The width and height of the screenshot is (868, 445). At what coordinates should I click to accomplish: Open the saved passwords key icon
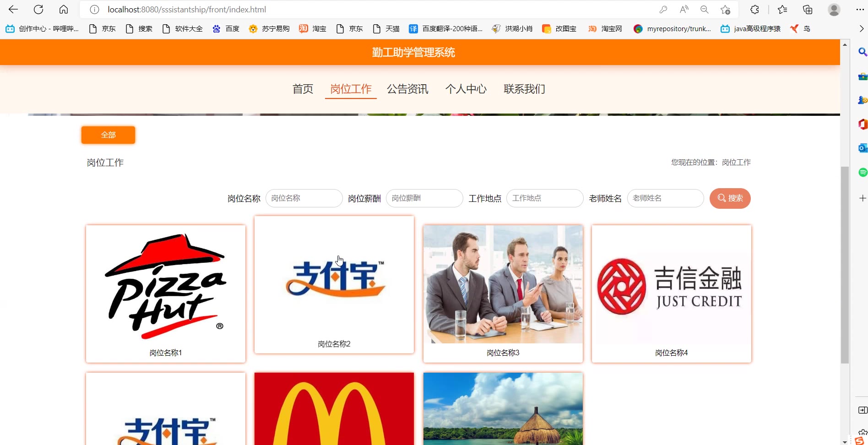663,10
